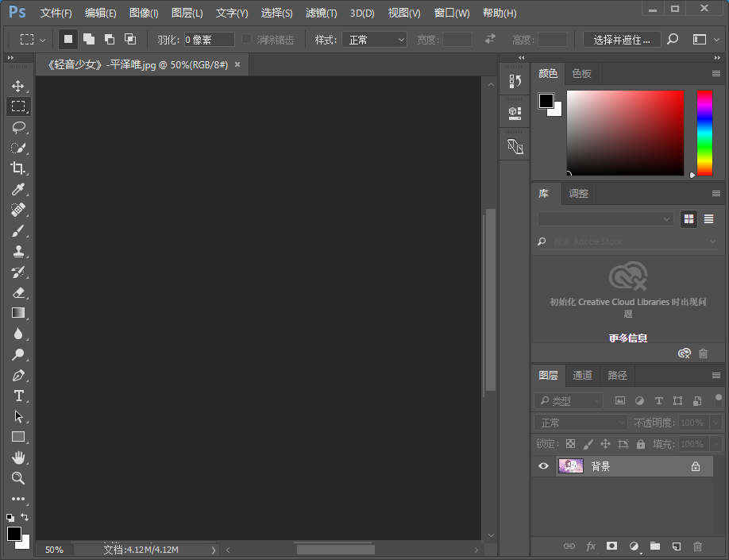
Task: Open the library selection dropdown
Action: pyautogui.click(x=605, y=218)
